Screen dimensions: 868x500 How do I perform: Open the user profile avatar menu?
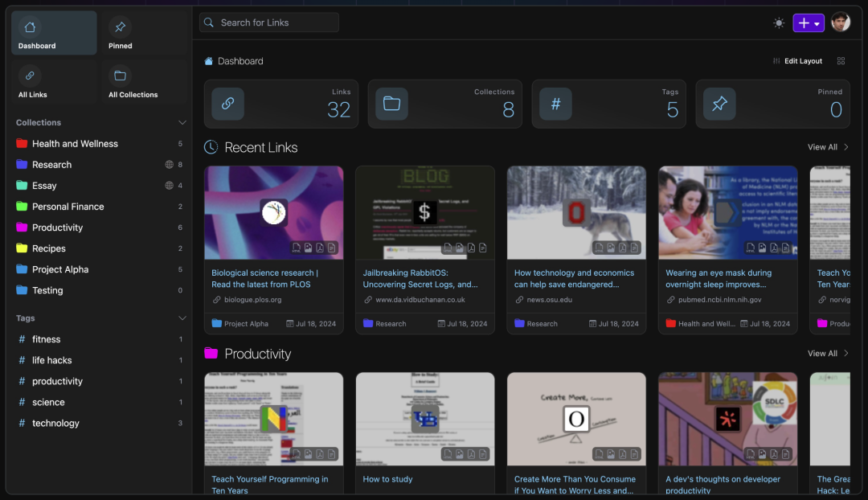(840, 23)
